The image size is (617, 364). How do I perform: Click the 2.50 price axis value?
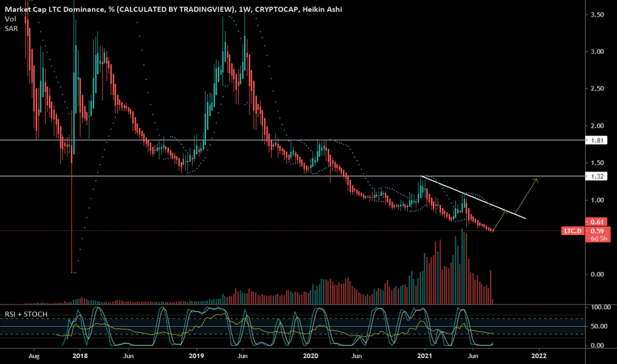(597, 89)
